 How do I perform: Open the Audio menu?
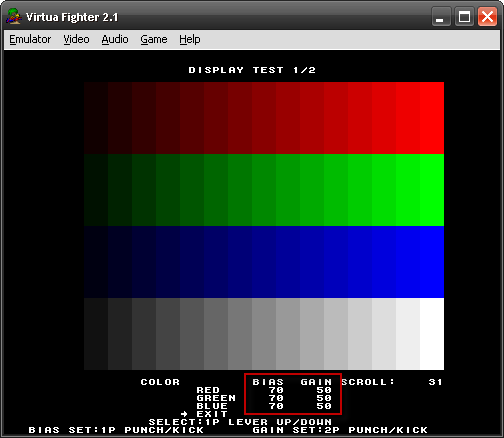pyautogui.click(x=115, y=39)
